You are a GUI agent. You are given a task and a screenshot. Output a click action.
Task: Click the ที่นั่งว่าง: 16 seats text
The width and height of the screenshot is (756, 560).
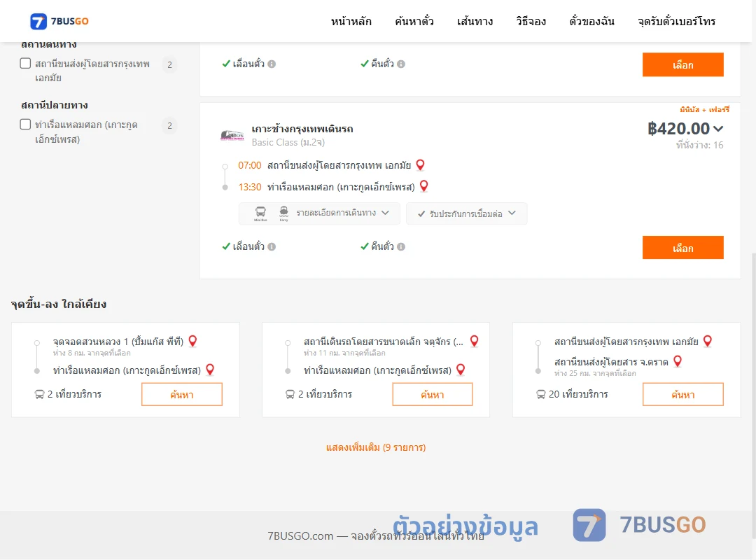[699, 145]
